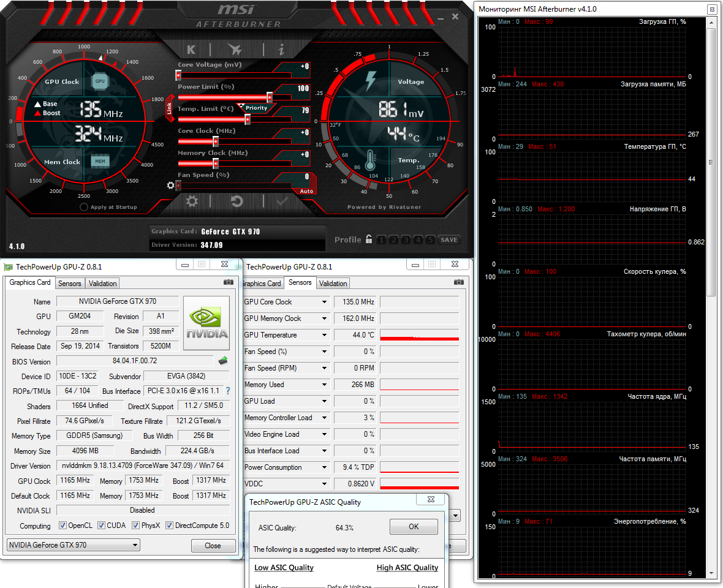The image size is (723, 588).
Task: Toggle the DirectCompute 5.0 checkbox
Action: [169, 526]
